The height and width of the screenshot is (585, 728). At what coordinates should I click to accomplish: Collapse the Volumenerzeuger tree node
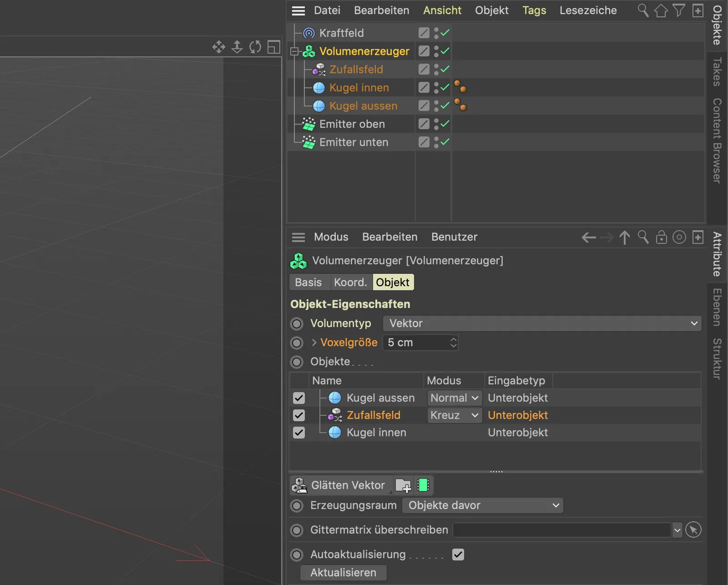point(294,51)
